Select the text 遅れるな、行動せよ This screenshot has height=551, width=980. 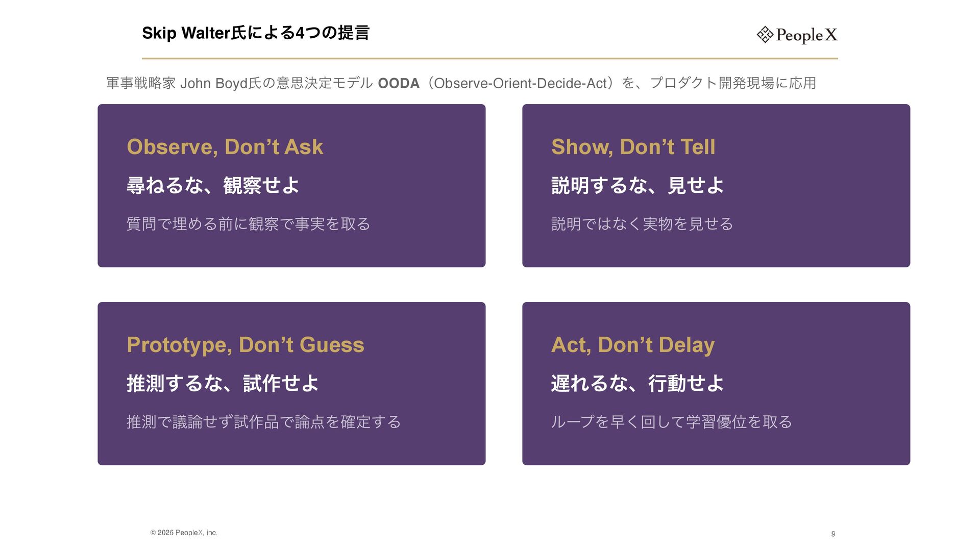click(x=637, y=383)
